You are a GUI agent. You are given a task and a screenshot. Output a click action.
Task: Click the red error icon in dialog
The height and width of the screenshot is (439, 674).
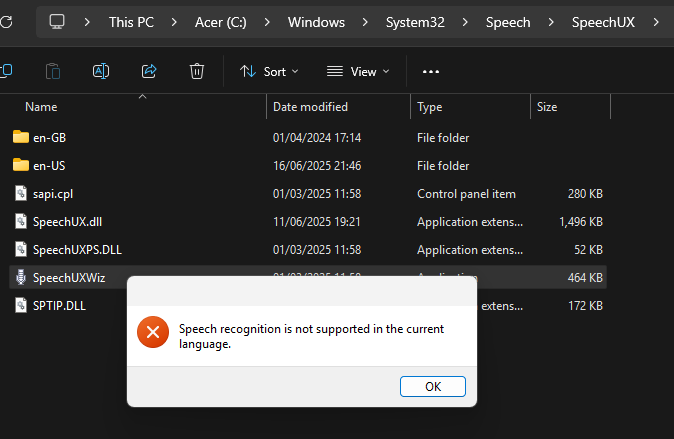(x=153, y=332)
